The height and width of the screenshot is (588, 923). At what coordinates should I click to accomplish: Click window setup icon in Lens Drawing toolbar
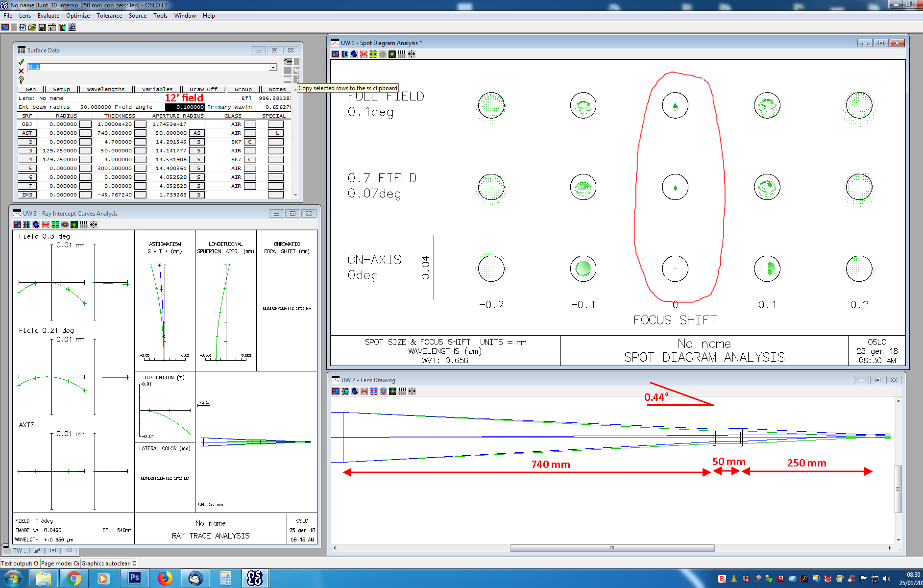coord(336,391)
